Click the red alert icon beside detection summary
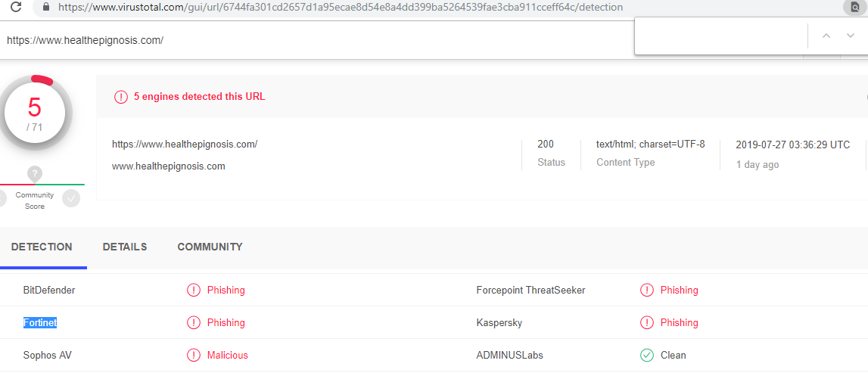Screen dimensions: 868x373 coord(120,97)
